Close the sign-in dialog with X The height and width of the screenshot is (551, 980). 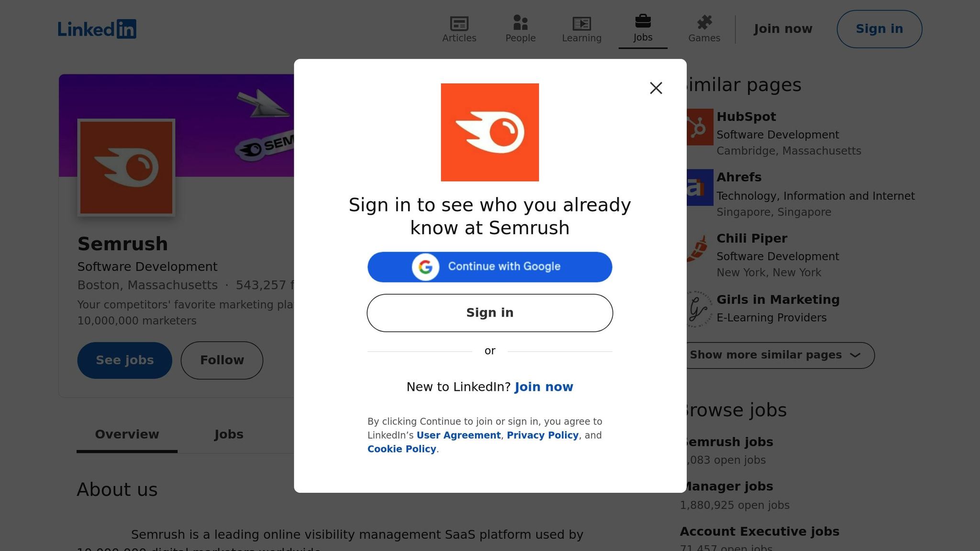tap(656, 88)
